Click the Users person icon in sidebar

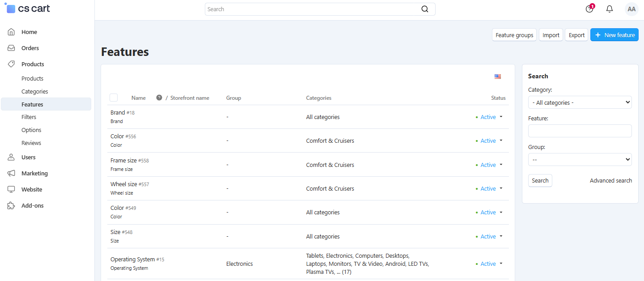tap(12, 157)
